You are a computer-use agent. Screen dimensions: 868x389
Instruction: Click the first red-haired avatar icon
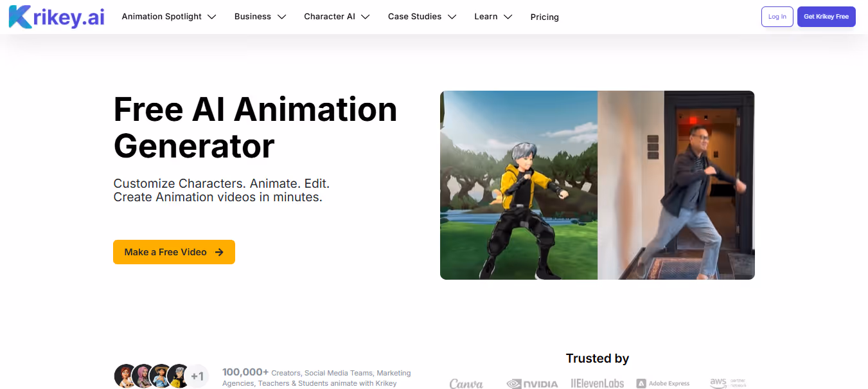click(x=125, y=375)
